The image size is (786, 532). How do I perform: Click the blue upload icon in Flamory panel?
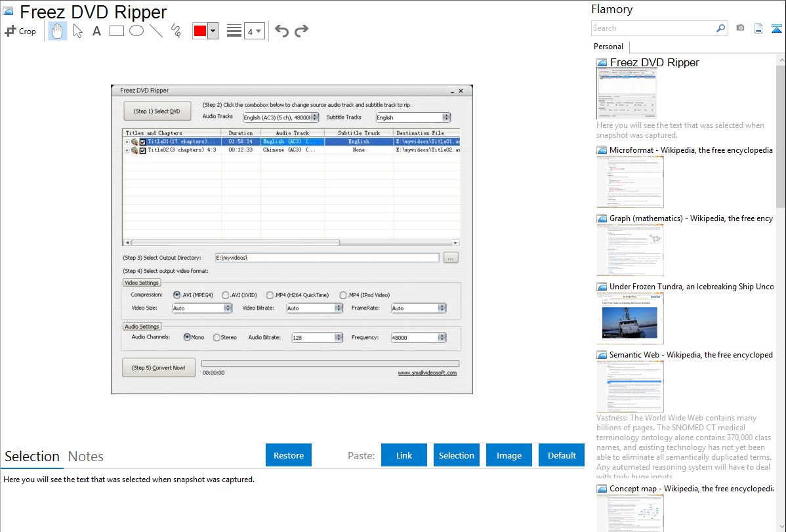tap(776, 28)
